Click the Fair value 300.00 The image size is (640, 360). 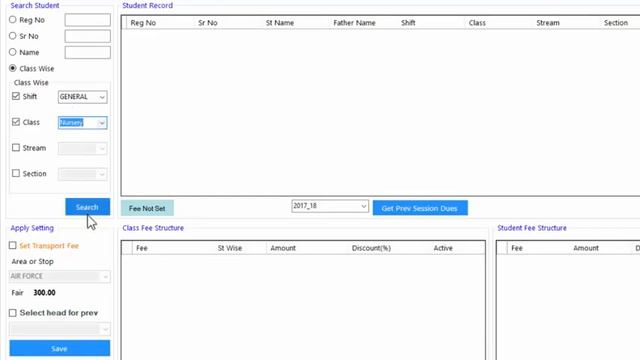[44, 293]
